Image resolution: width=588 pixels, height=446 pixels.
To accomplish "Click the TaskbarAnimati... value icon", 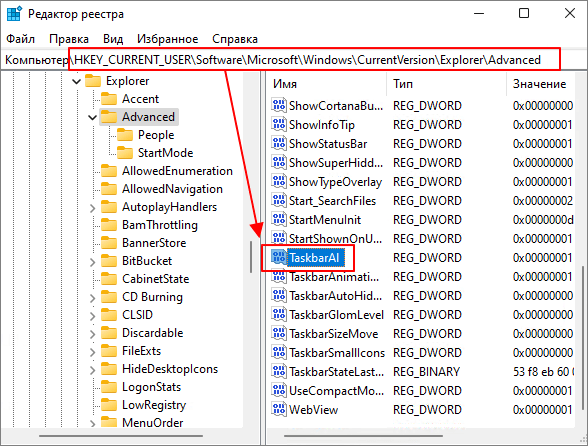I will [279, 277].
